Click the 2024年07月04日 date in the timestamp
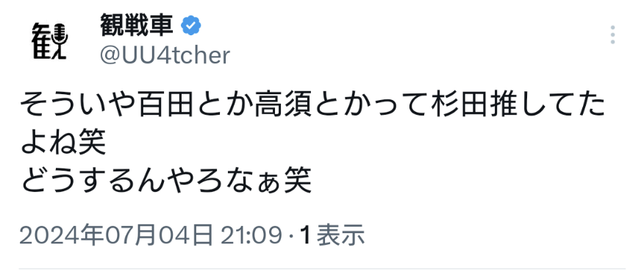This screenshot has width=644, height=270. coord(116,235)
